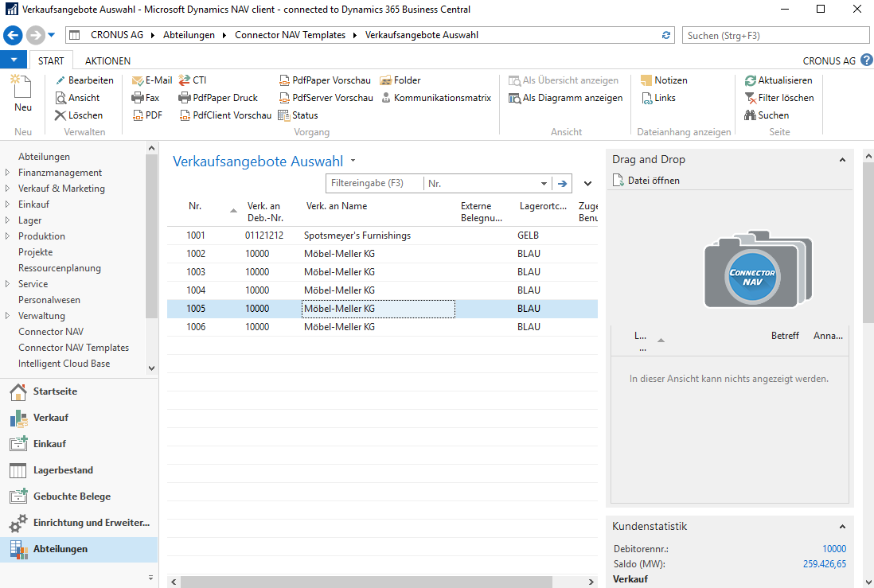Open Saldo 259.426,65 link
Viewport: 874px width, 588px height.
point(825,564)
